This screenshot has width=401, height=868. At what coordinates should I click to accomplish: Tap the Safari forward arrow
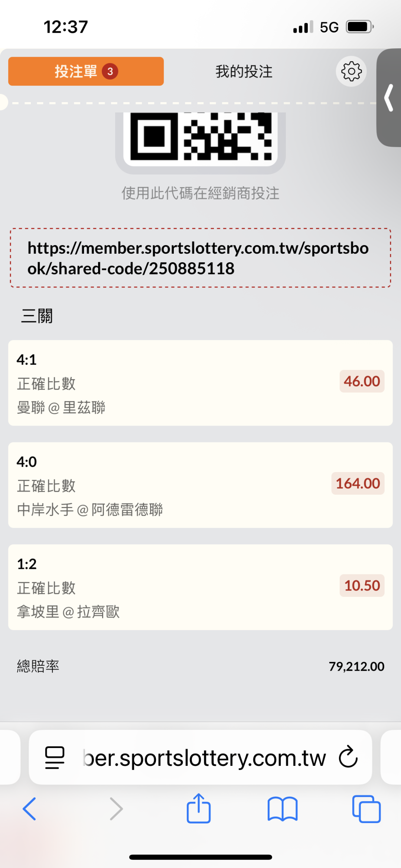click(116, 809)
